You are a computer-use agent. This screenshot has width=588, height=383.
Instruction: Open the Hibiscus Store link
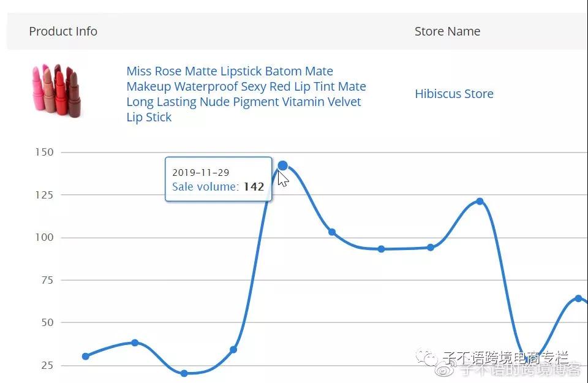pyautogui.click(x=454, y=94)
